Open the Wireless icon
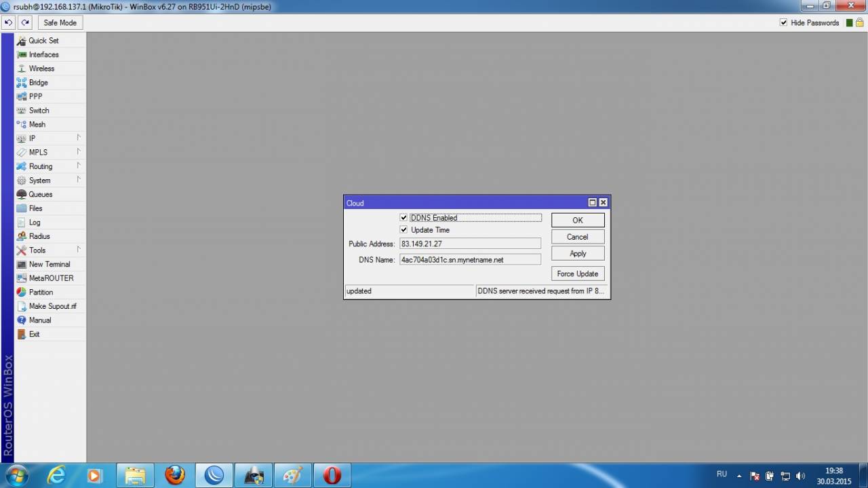Image resolution: width=868 pixels, height=488 pixels. [x=21, y=69]
